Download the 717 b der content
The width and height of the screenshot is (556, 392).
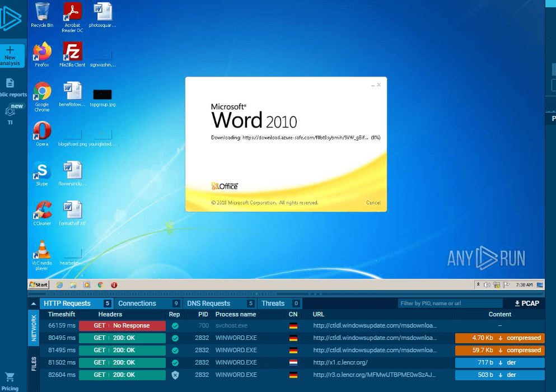click(x=500, y=362)
